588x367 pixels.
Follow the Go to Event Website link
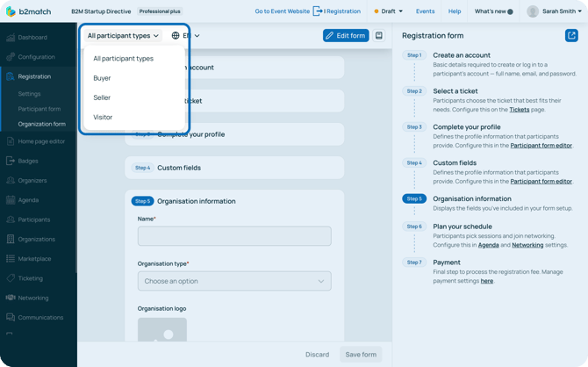pyautogui.click(x=283, y=11)
